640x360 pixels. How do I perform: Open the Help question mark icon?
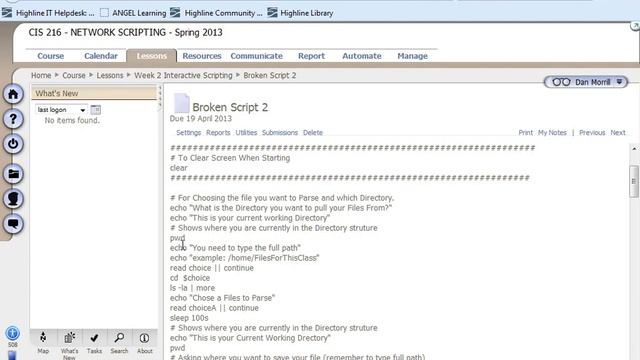click(x=13, y=119)
